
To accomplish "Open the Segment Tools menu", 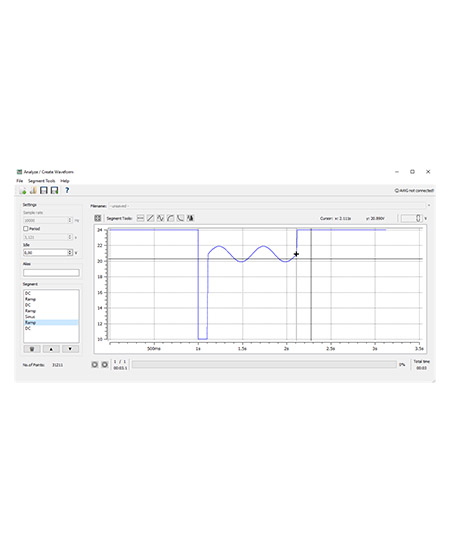I will tap(42, 181).
